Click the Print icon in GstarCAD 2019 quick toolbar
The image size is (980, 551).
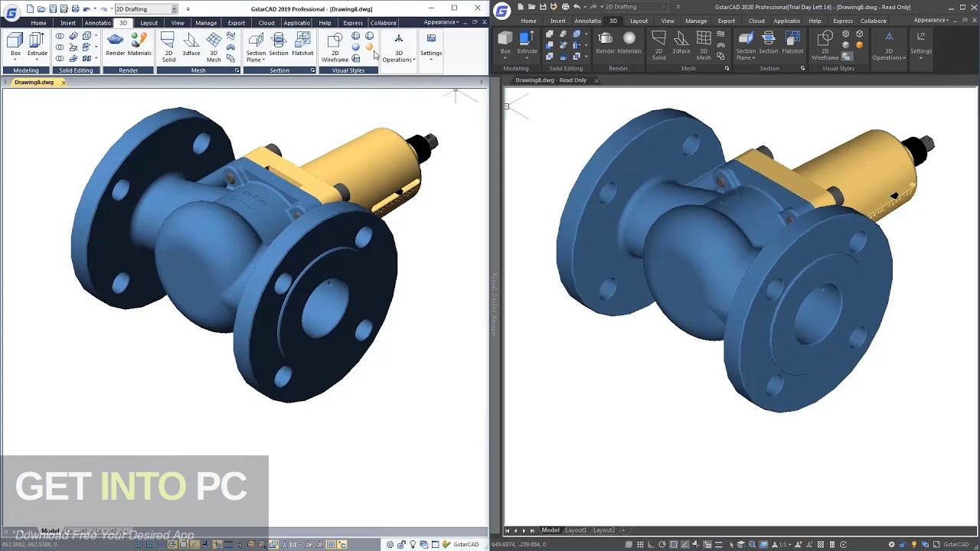pos(75,8)
